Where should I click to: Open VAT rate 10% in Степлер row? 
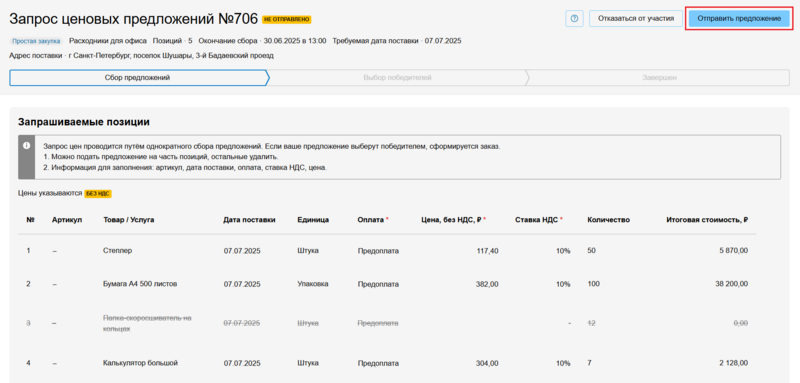pos(563,251)
